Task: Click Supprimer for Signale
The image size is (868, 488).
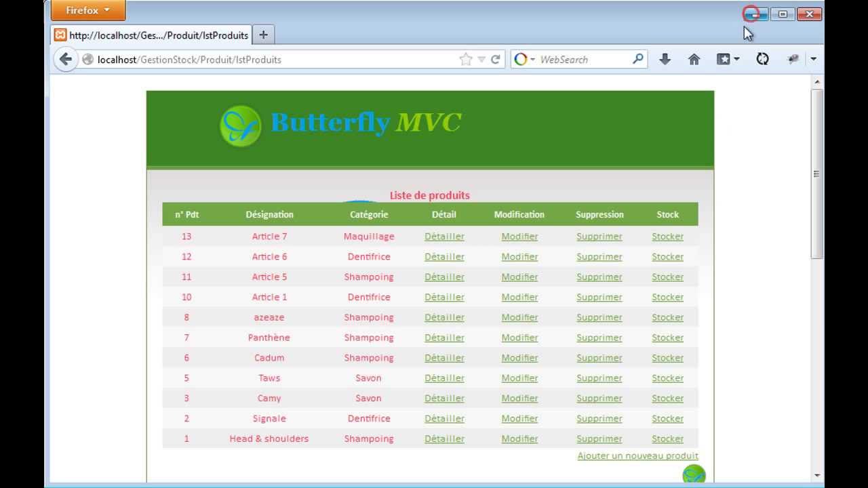Action: click(x=599, y=419)
